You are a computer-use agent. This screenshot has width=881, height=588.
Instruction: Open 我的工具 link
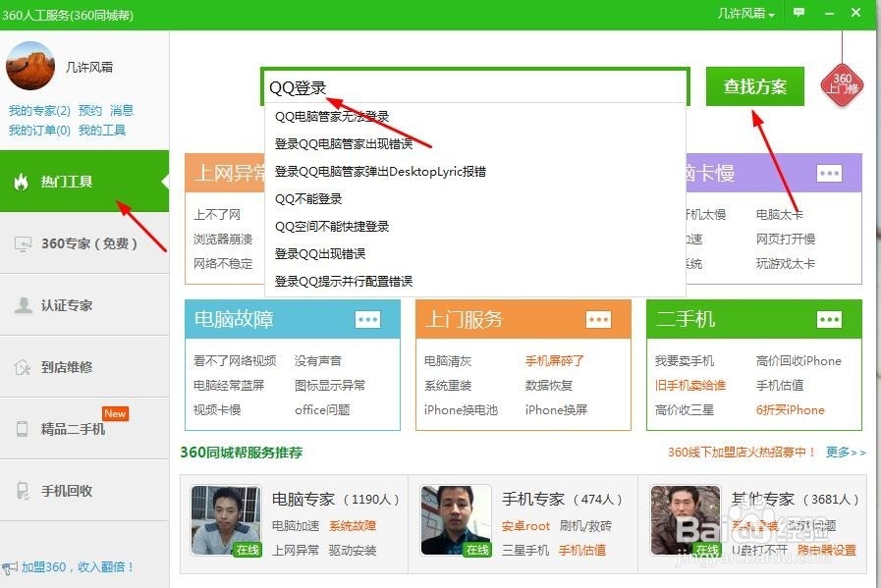[x=102, y=131]
